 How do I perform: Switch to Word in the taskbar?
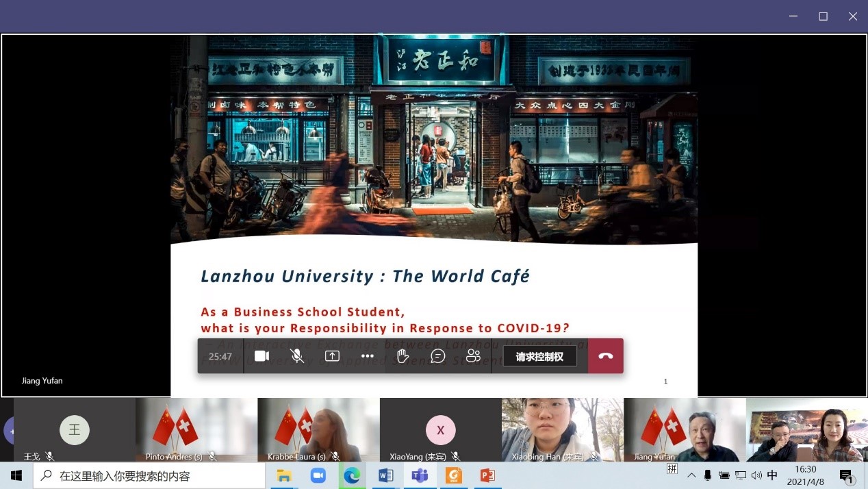pos(385,475)
